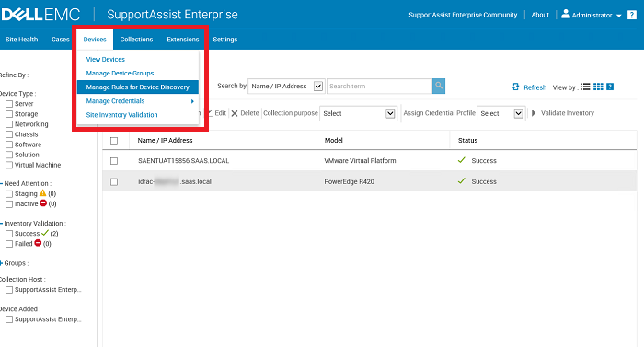Check the Device Added SupportAssist filter

point(9,320)
